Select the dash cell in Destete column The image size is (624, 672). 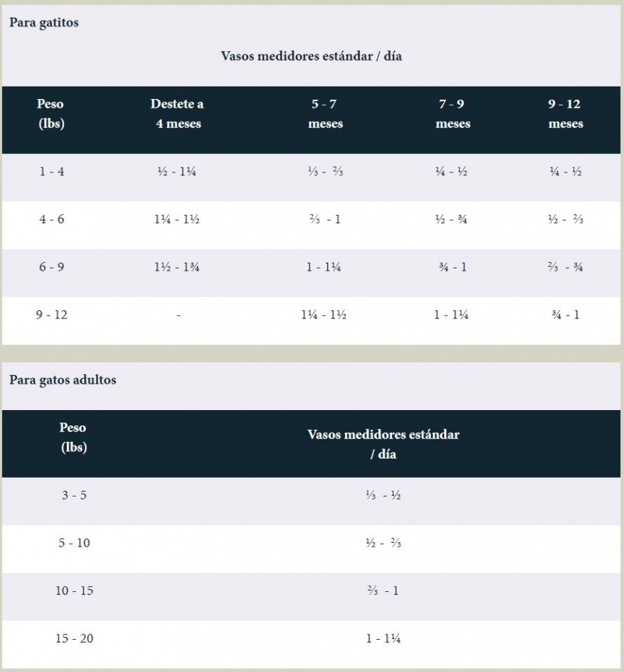[x=178, y=315]
